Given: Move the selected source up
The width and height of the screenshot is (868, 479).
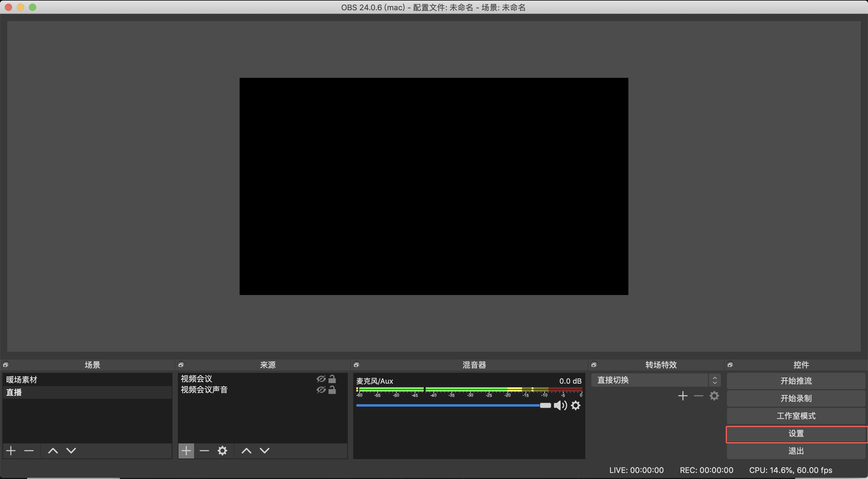Looking at the screenshot, I should [x=246, y=451].
